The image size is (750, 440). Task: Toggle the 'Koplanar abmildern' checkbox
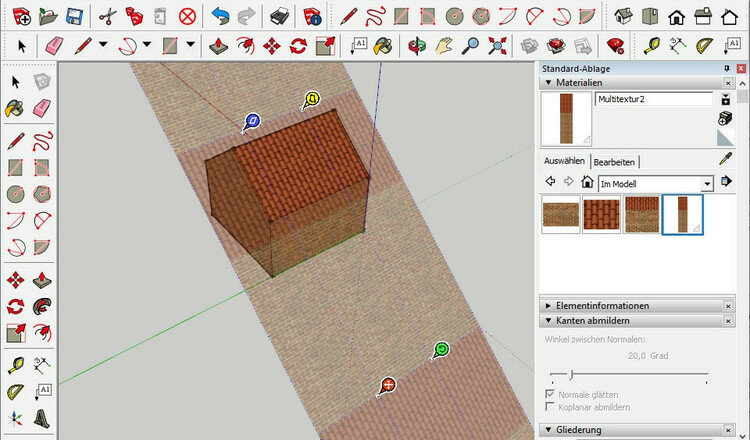[x=550, y=408]
